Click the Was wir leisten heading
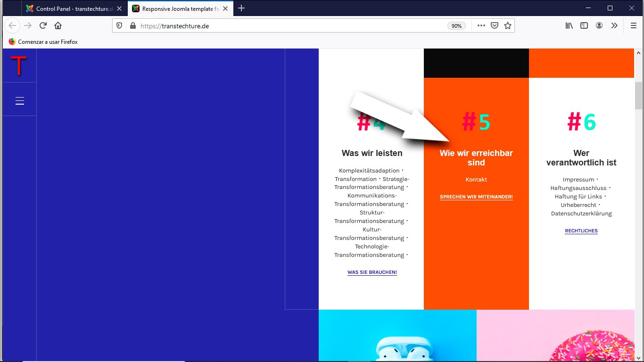 (372, 153)
